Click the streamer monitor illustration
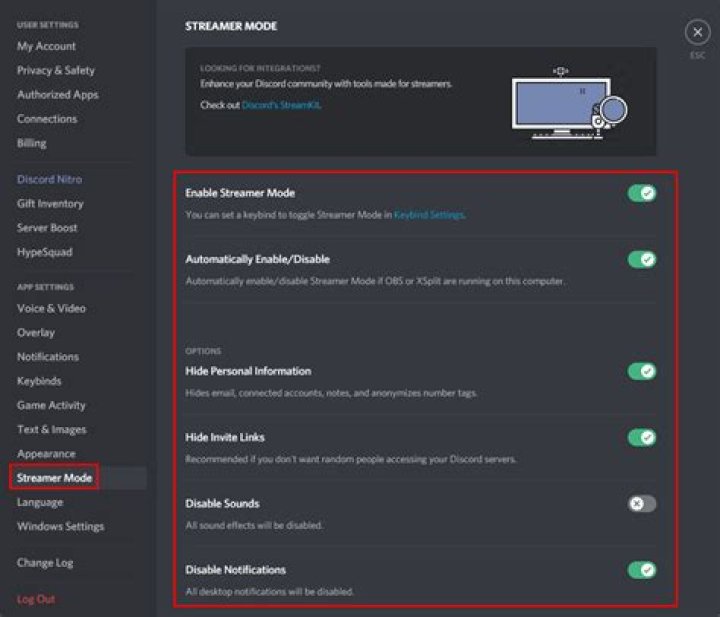 point(565,102)
